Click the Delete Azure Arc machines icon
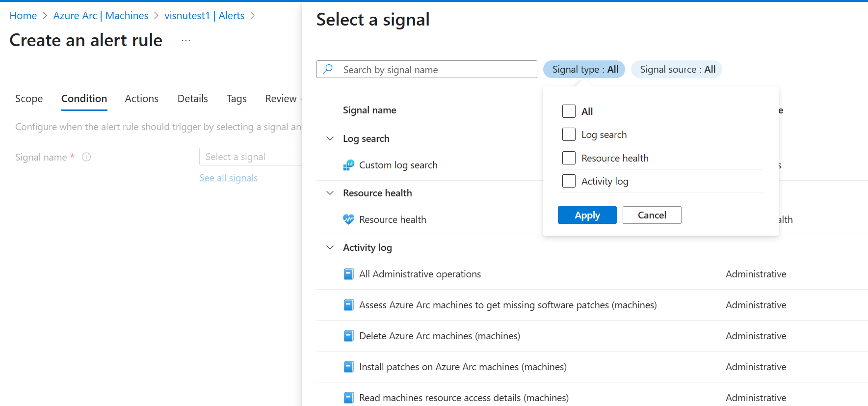The width and height of the screenshot is (868, 406). [348, 336]
